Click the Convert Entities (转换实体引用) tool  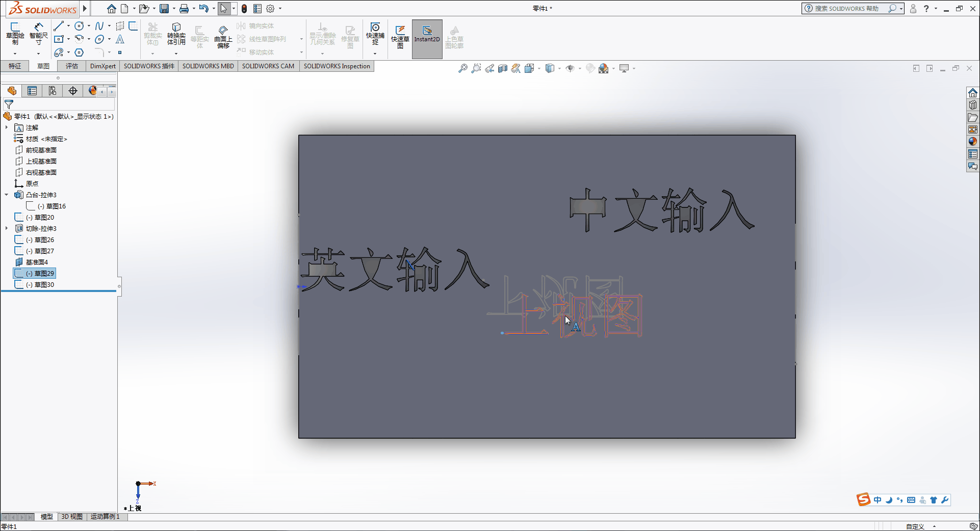click(176, 34)
